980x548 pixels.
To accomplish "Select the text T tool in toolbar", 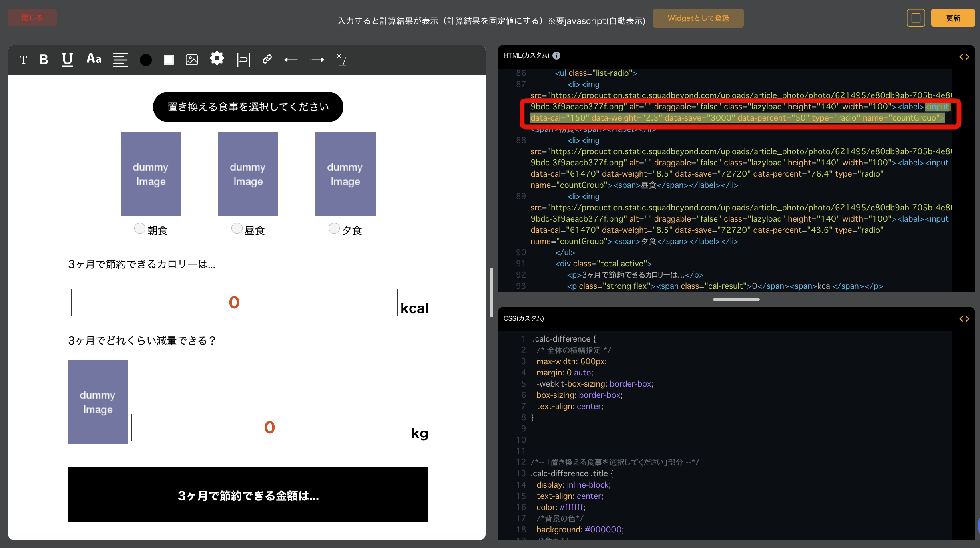I will pos(23,60).
